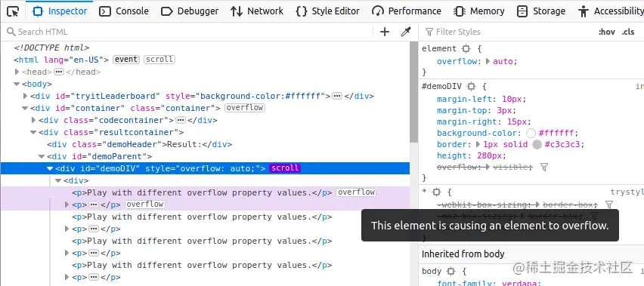Click the overflow badge on the collapsed p row
This screenshot has width=644, height=286.
point(145,204)
